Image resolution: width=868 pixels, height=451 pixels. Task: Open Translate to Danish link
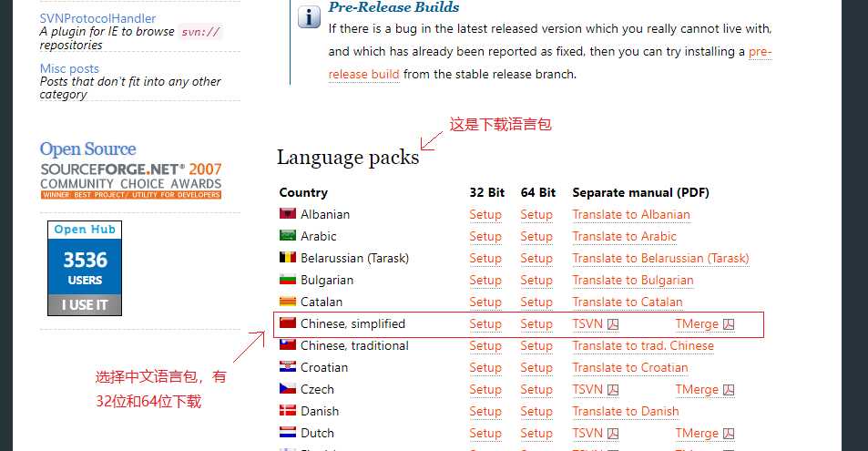[626, 412]
